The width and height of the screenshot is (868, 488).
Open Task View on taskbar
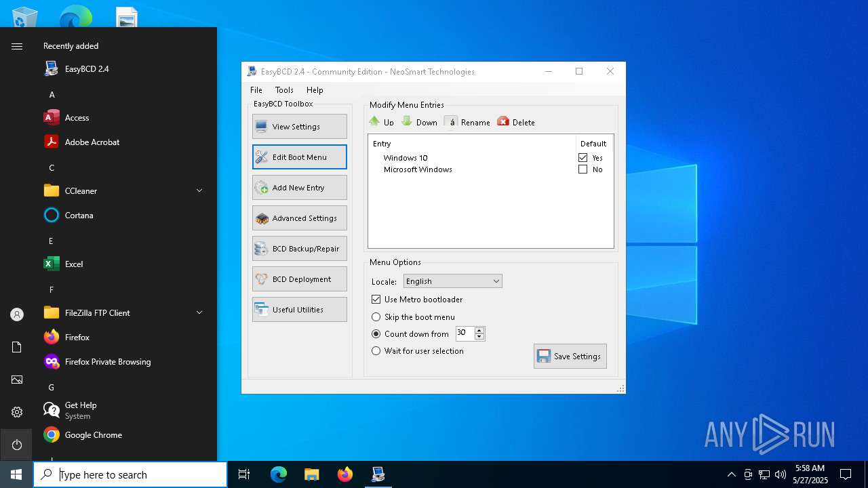(x=244, y=474)
